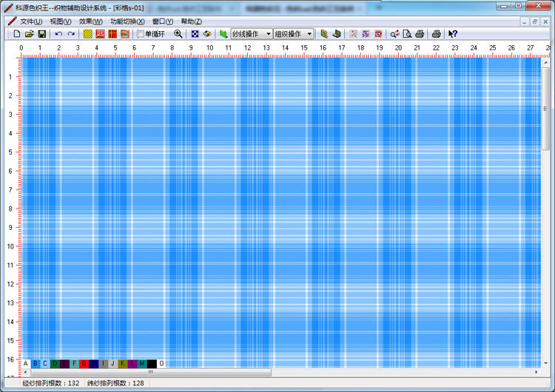Image resolution: width=555 pixels, height=392 pixels.
Task: Click the dark stacked book icon
Action: (x=337, y=34)
